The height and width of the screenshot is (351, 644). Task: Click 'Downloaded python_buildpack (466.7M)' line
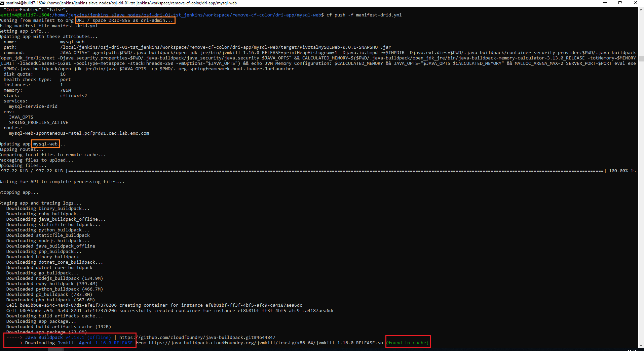tap(55, 289)
